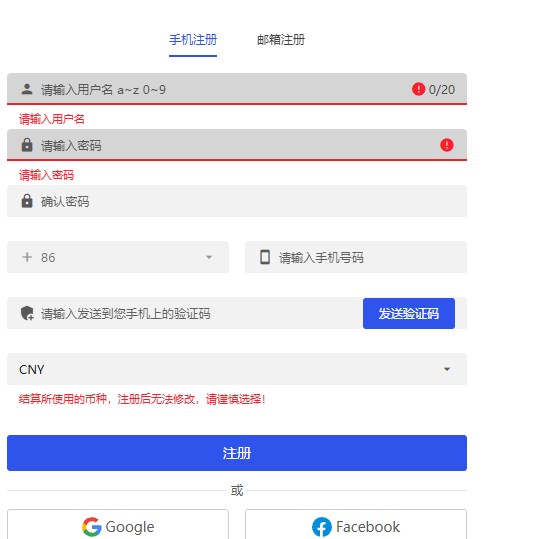Select the CNY currency selector box
The width and height of the screenshot is (535, 539).
point(237,369)
